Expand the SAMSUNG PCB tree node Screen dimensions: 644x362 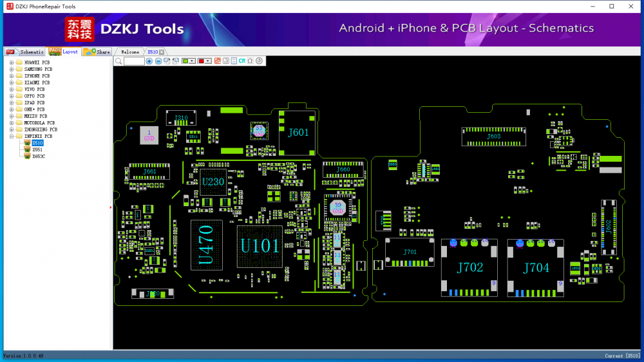[12, 70]
